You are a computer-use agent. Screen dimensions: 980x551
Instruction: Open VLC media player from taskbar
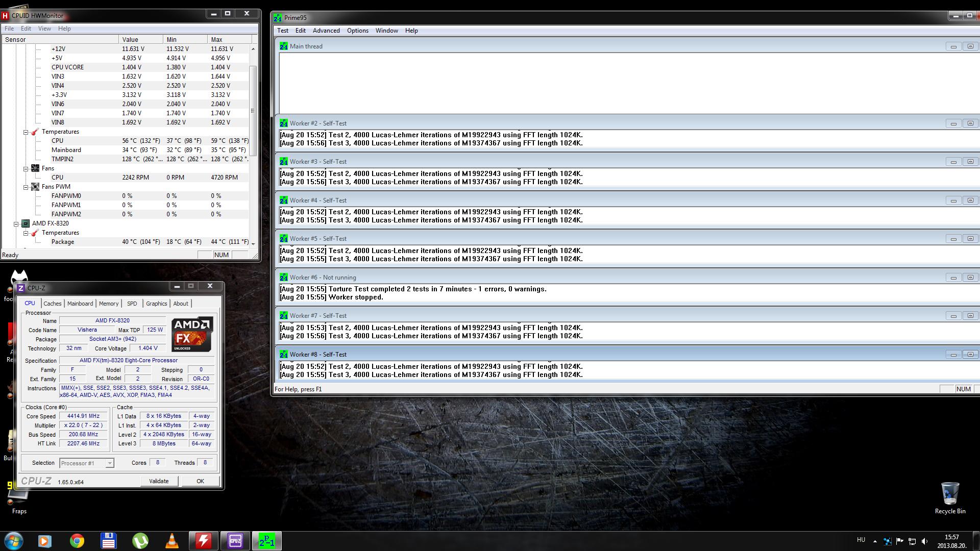[x=172, y=541]
